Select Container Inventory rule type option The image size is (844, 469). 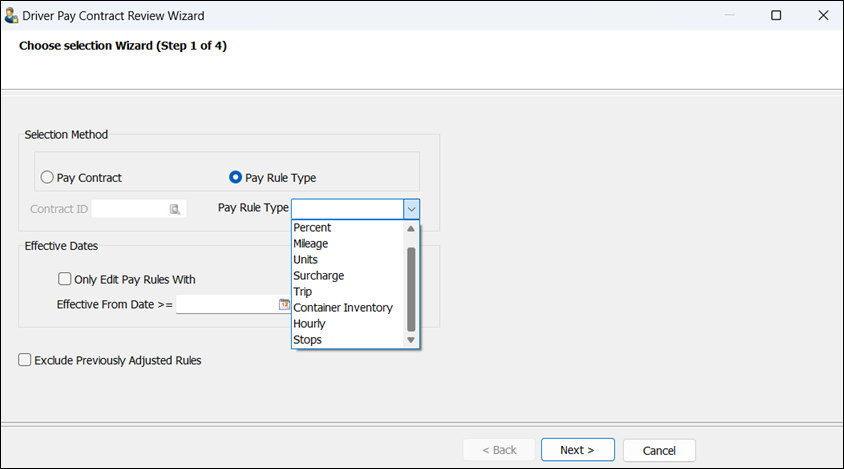[x=343, y=308]
